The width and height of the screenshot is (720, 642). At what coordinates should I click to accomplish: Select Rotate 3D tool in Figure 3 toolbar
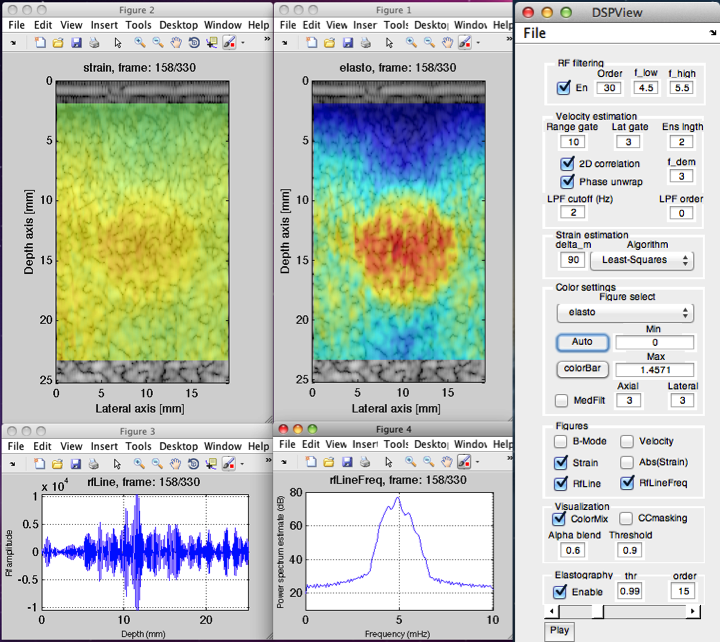193,462
